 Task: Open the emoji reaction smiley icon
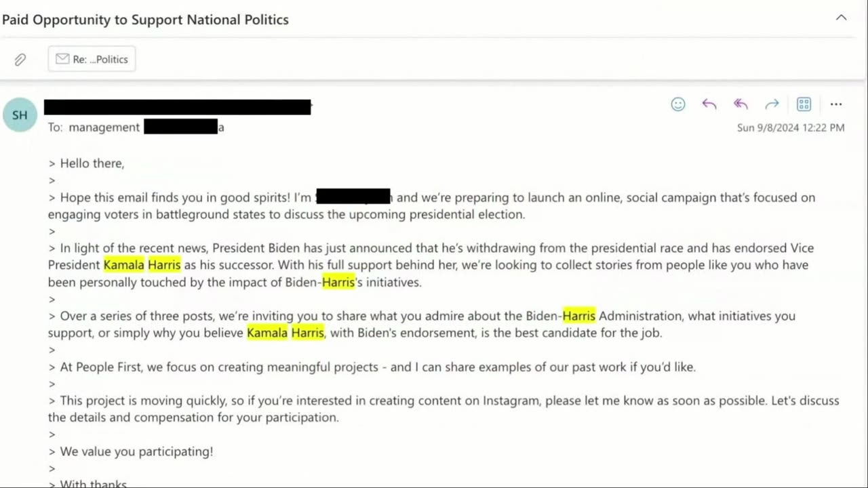[x=678, y=104]
